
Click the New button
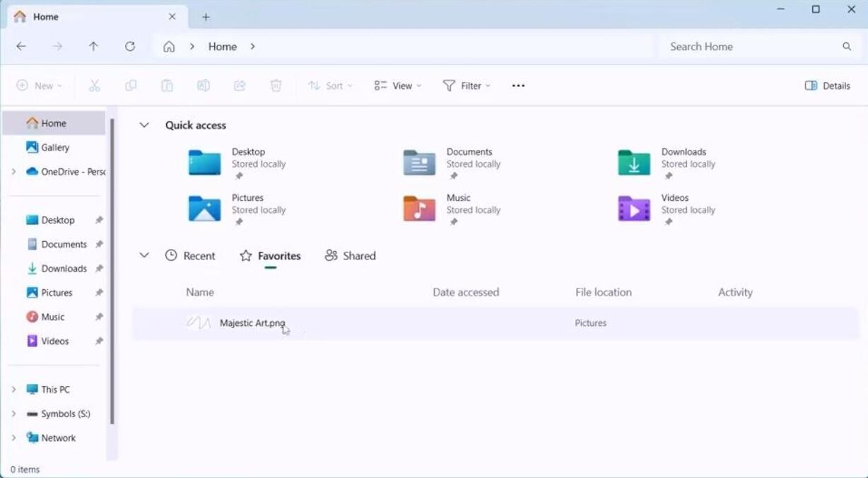(39, 85)
